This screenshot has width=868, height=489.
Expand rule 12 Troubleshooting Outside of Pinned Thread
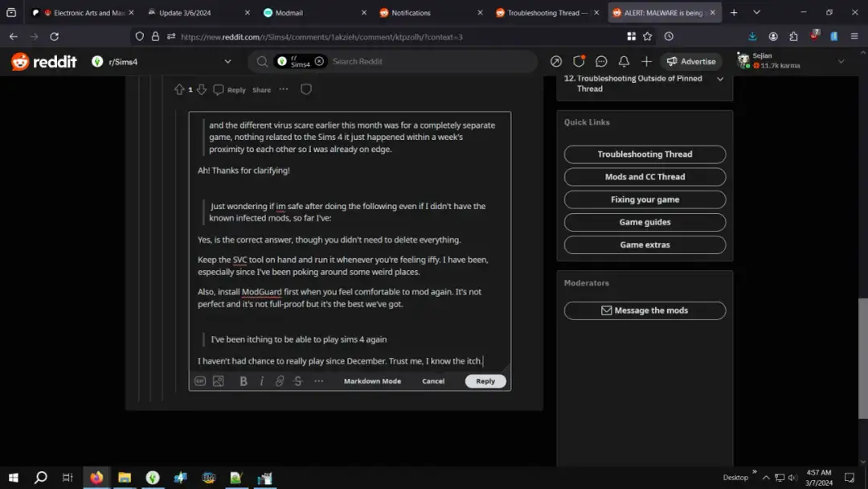(x=719, y=79)
